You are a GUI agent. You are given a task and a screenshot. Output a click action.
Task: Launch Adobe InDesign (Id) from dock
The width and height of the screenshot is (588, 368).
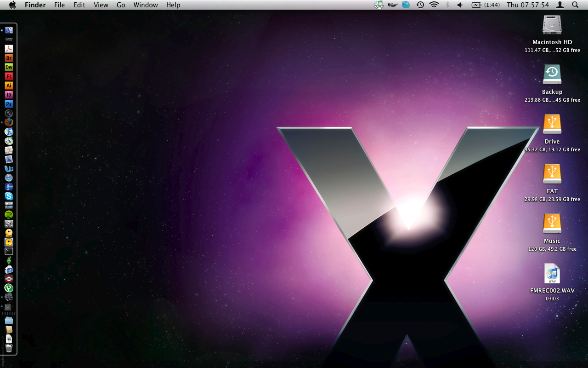pos(9,95)
